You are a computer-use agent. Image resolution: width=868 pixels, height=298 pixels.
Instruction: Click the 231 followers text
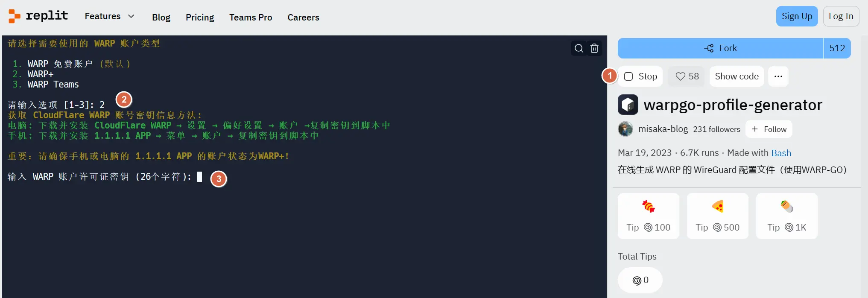click(x=716, y=129)
